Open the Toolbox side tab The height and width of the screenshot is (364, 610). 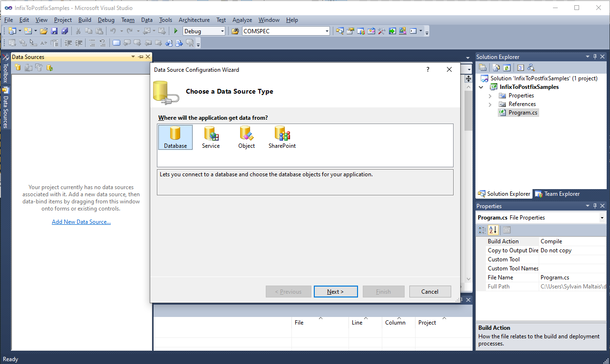pos(5,68)
